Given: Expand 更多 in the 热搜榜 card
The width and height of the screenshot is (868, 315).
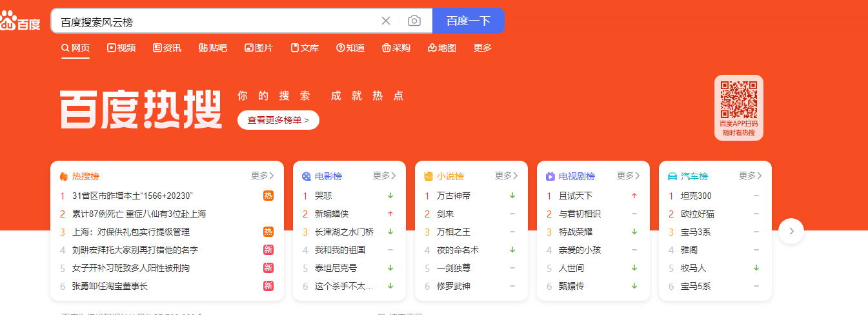Looking at the screenshot, I should click(263, 176).
